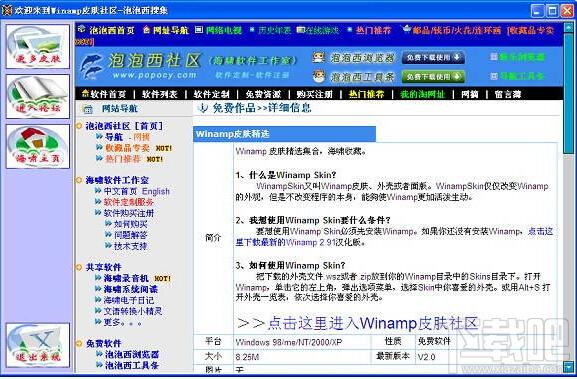The width and height of the screenshot is (577, 379).
Task: Click the scrollbar down arrow
Action: click(569, 366)
